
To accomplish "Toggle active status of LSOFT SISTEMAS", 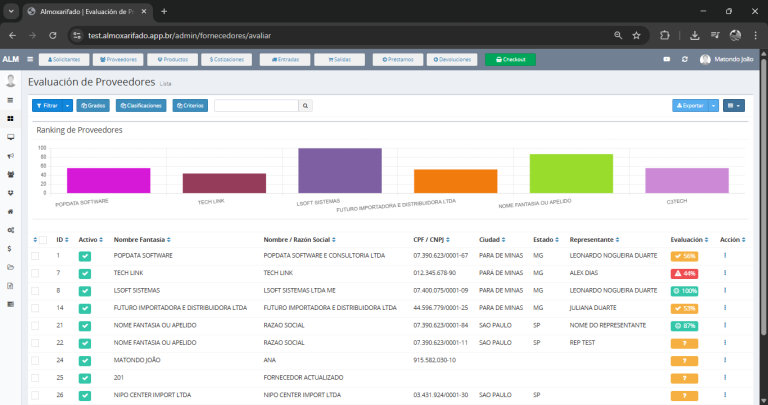I will (x=85, y=290).
